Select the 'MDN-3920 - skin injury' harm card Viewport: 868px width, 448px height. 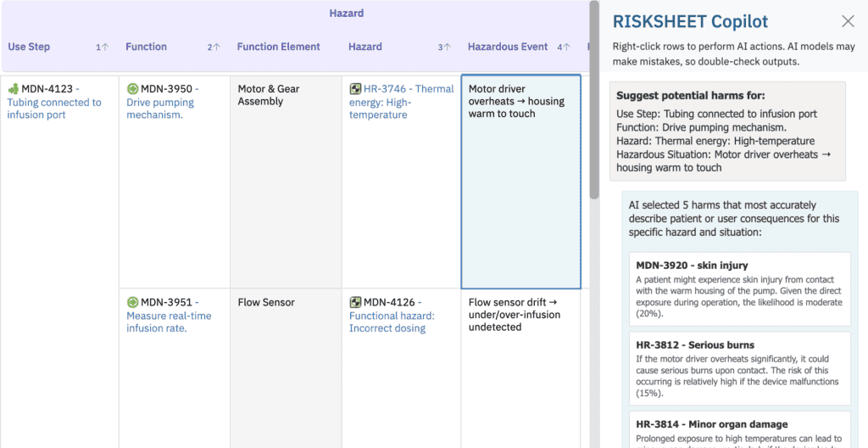pyautogui.click(x=739, y=288)
